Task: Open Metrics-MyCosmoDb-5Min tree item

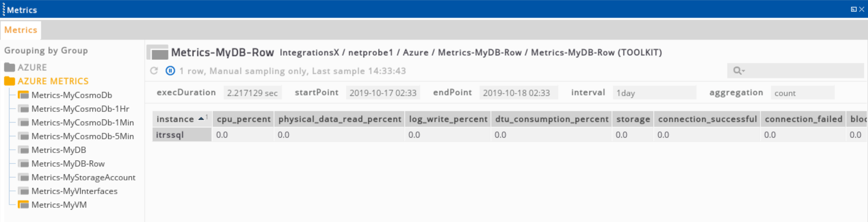Action: click(83, 136)
